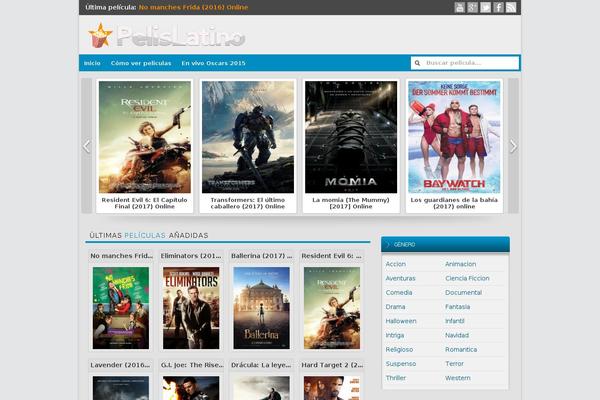
Task: Go to next carousel slide arrow
Action: (x=513, y=146)
